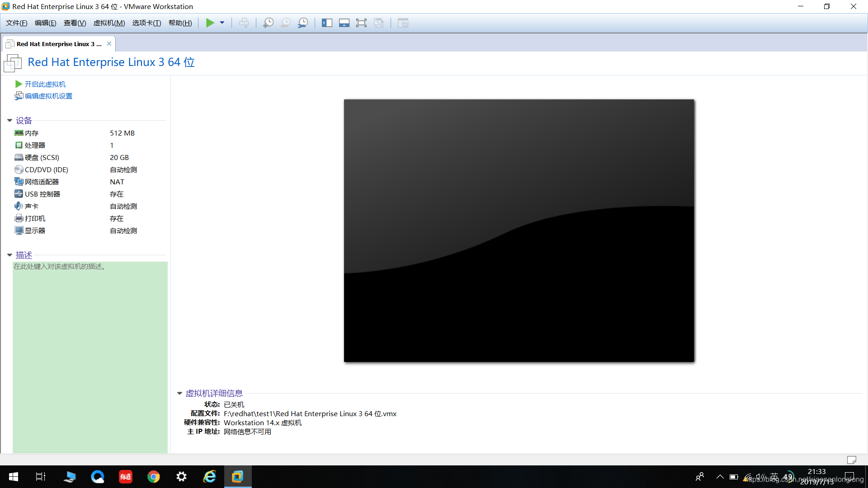This screenshot has width=868, height=488.
Task: Open the red Youdao app on taskbar
Action: (x=126, y=477)
